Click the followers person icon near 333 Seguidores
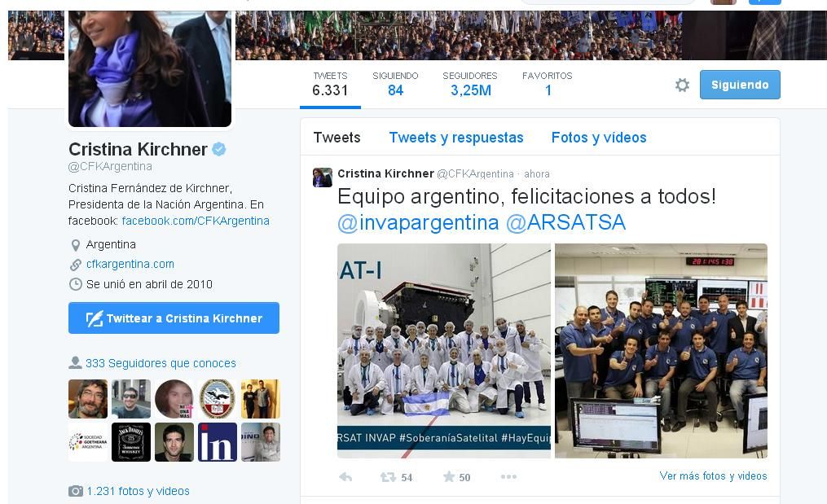827x504 pixels. tap(75, 362)
